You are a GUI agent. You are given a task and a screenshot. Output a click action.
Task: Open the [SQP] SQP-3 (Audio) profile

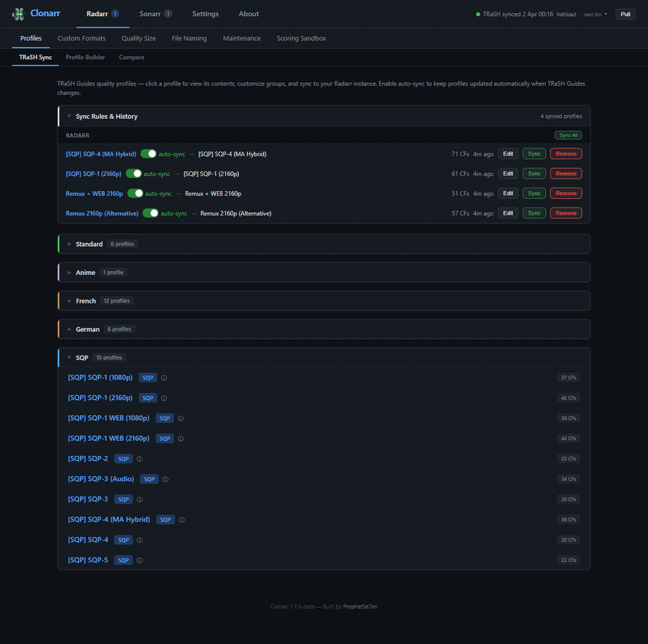coord(101,478)
